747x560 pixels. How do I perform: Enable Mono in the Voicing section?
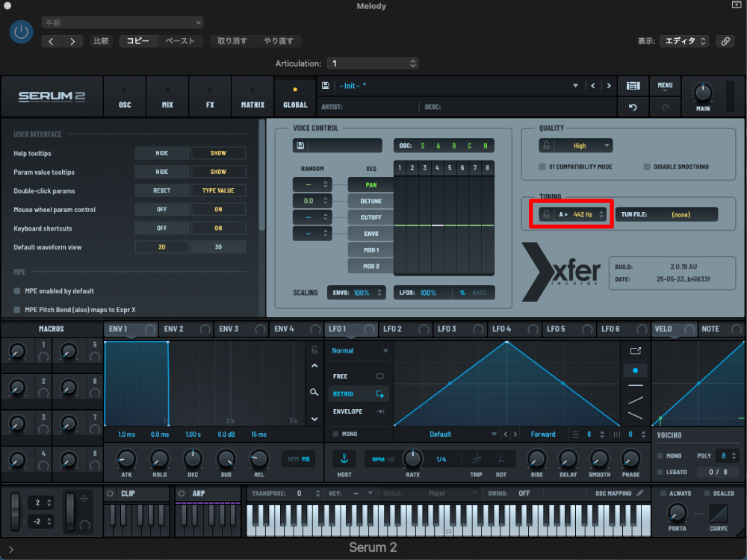[660, 455]
